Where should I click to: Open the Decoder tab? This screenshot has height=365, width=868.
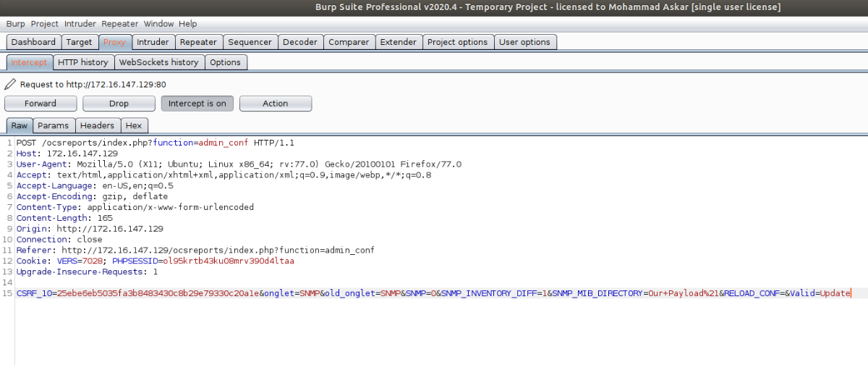click(300, 42)
